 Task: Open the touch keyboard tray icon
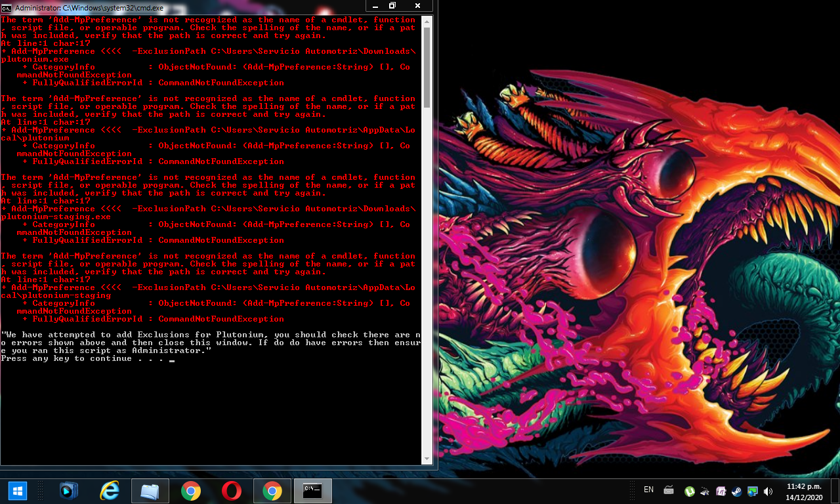pos(669,490)
